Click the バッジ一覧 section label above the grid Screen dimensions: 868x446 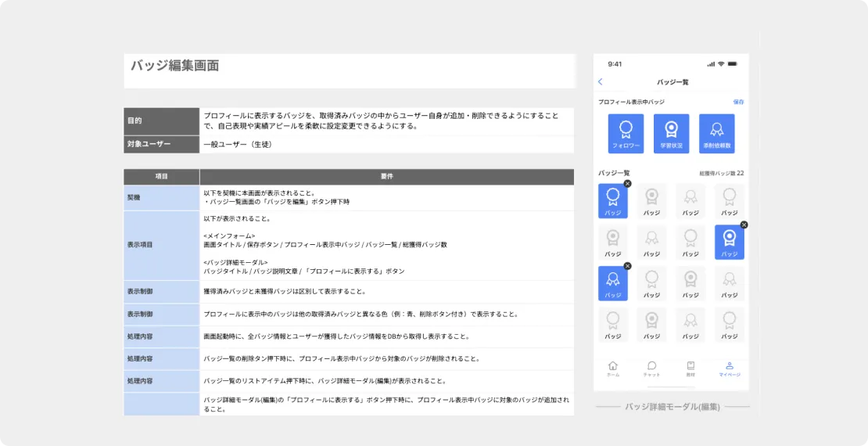point(614,174)
